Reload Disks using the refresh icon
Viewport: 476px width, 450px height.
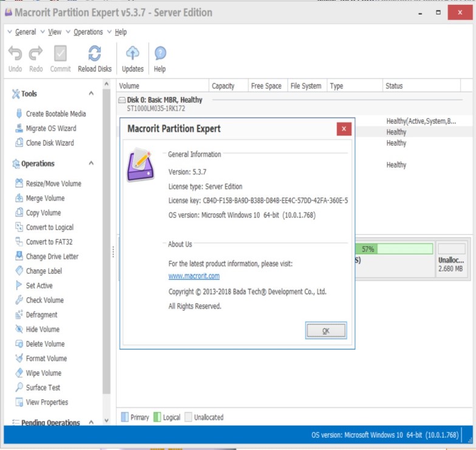(x=95, y=53)
